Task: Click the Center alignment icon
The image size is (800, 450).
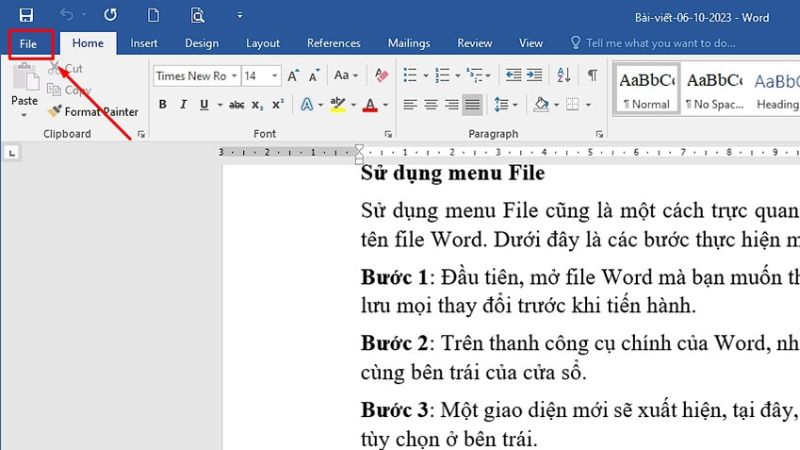Action: point(430,105)
